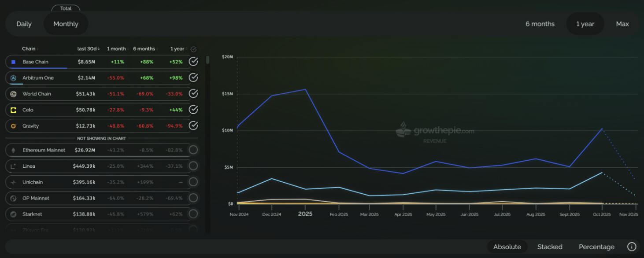Viewport: 644px width, 258px height.
Task: Sort by the last 30d column
Action: (89, 49)
